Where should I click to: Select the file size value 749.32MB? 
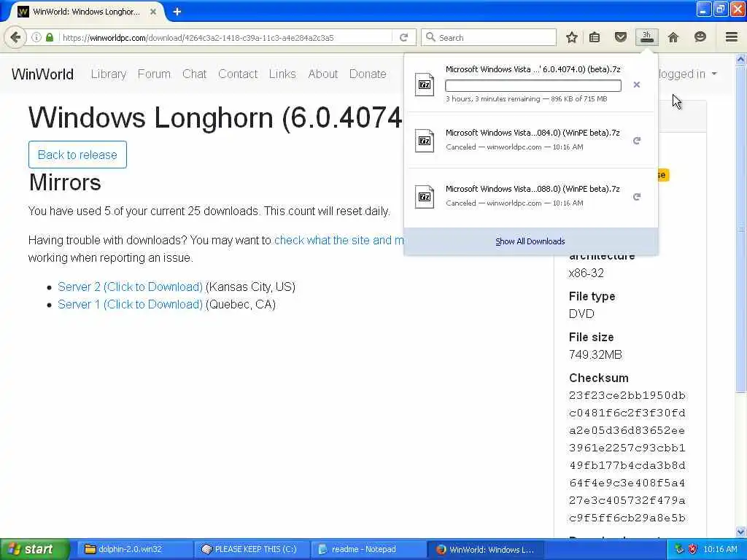point(595,355)
